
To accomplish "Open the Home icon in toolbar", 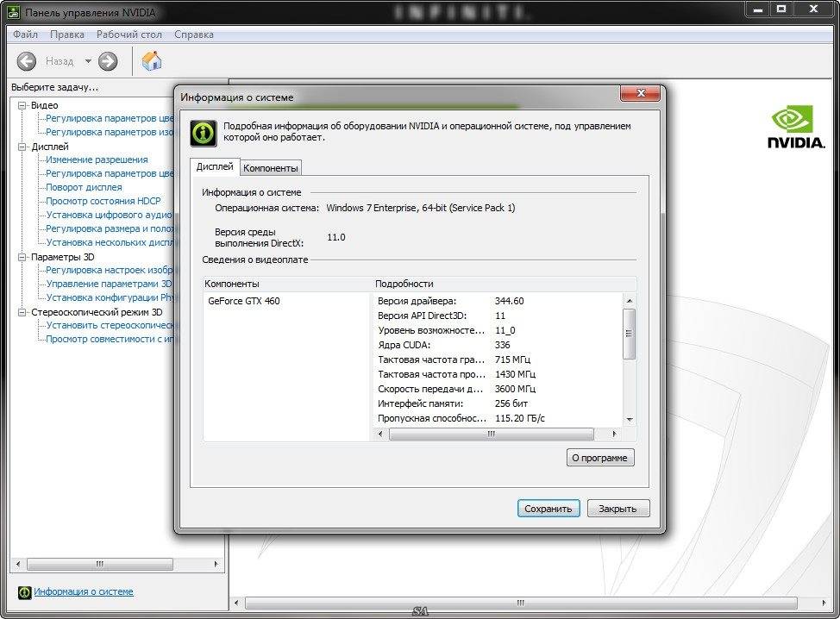I will tap(152, 60).
